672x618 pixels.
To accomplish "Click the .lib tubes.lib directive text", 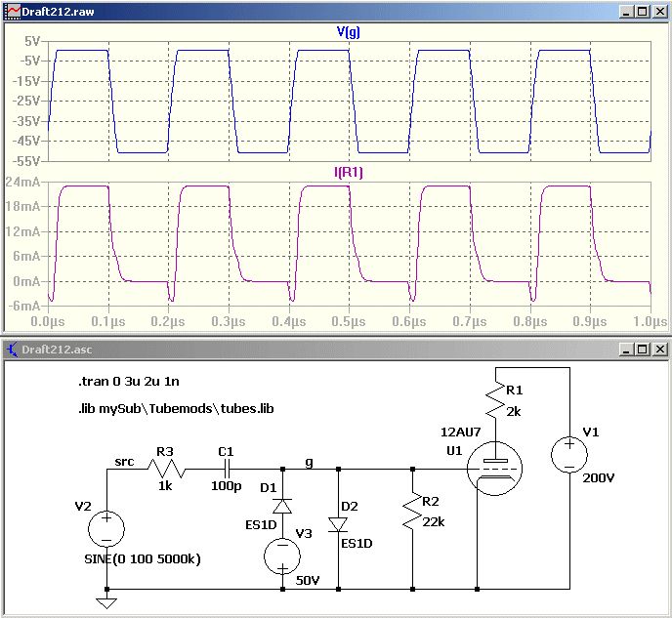I will pyautogui.click(x=176, y=408).
